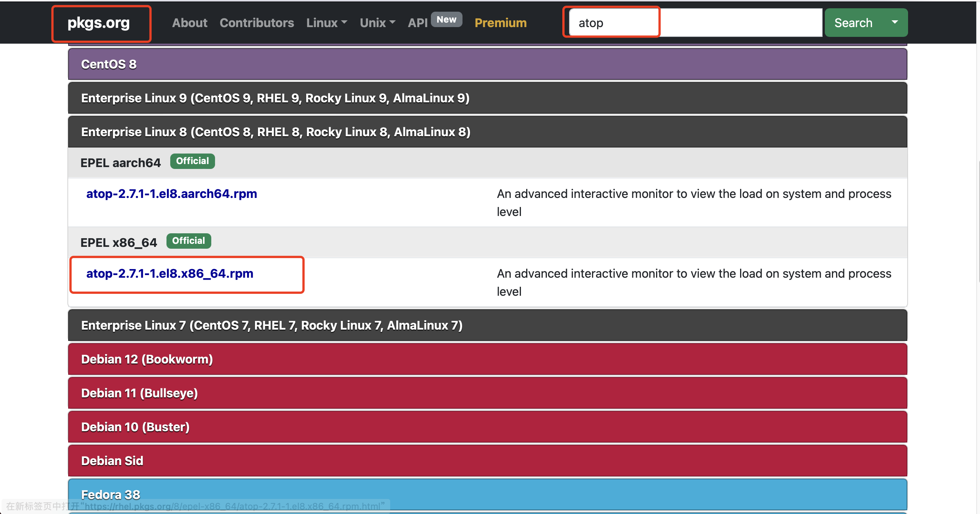Viewport: 980px width, 514px height.
Task: Click the Official badge next to EPEL x86_64
Action: (189, 241)
